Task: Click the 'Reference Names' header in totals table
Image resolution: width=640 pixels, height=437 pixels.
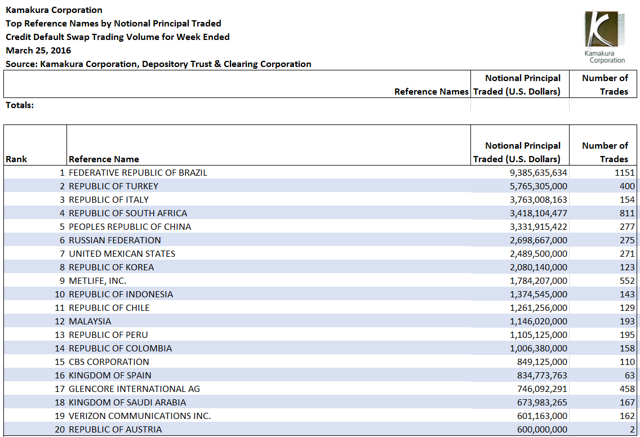Action: [x=431, y=91]
